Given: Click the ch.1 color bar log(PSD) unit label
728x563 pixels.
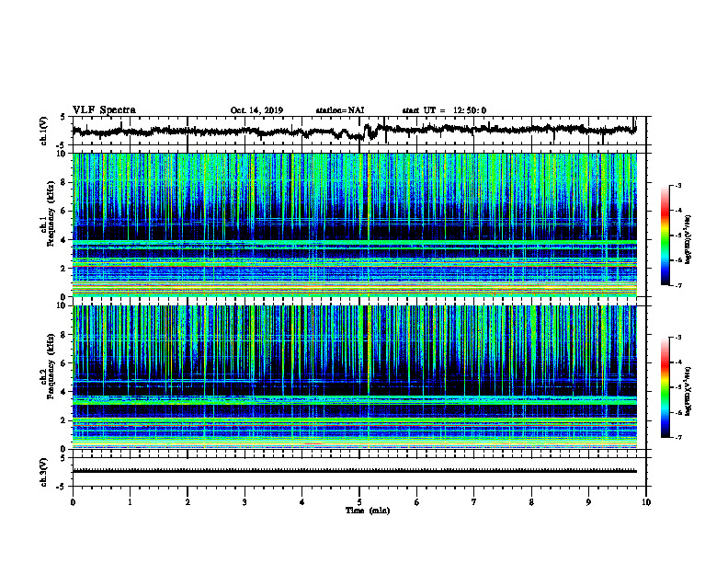Looking at the screenshot, I should click(689, 239).
